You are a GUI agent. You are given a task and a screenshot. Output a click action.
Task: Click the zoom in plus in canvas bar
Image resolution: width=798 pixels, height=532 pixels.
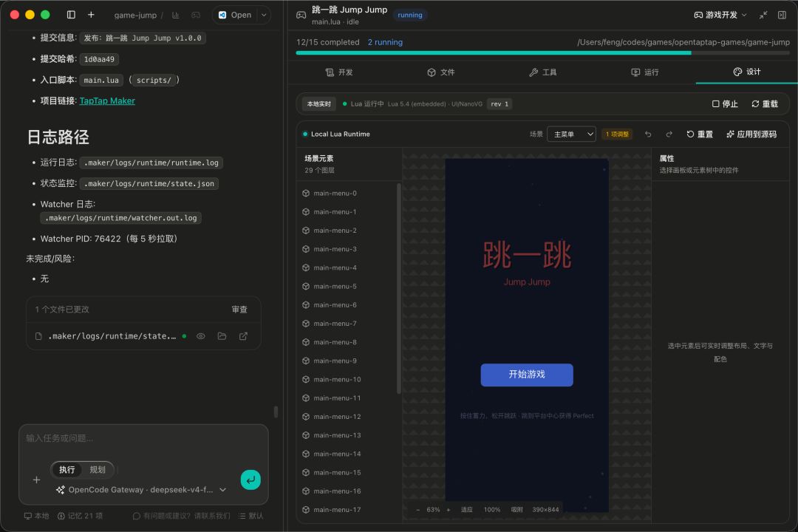click(449, 510)
